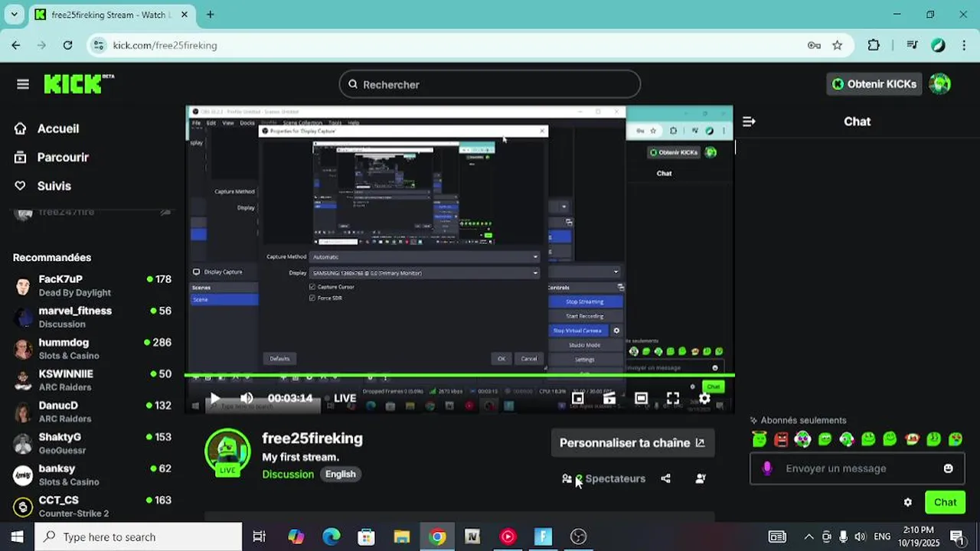Open a new Chrome tab
This screenshot has width=980, height=551.
tap(210, 15)
